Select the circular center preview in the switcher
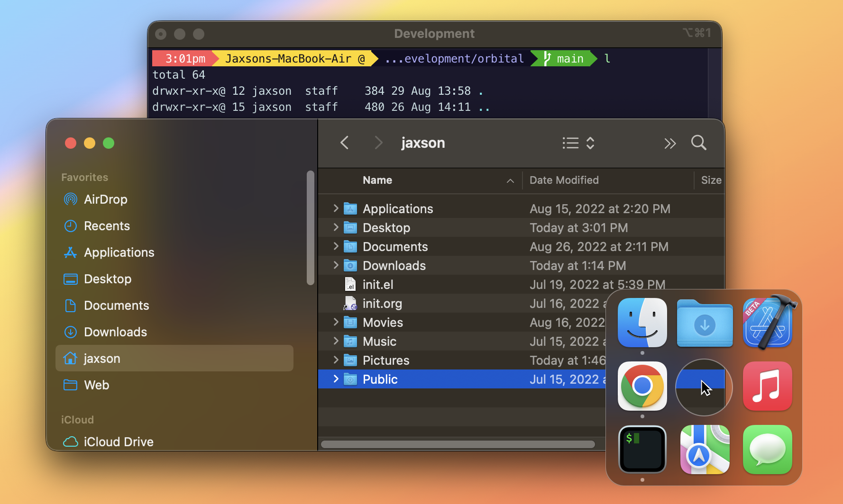The width and height of the screenshot is (843, 504). 704,387
